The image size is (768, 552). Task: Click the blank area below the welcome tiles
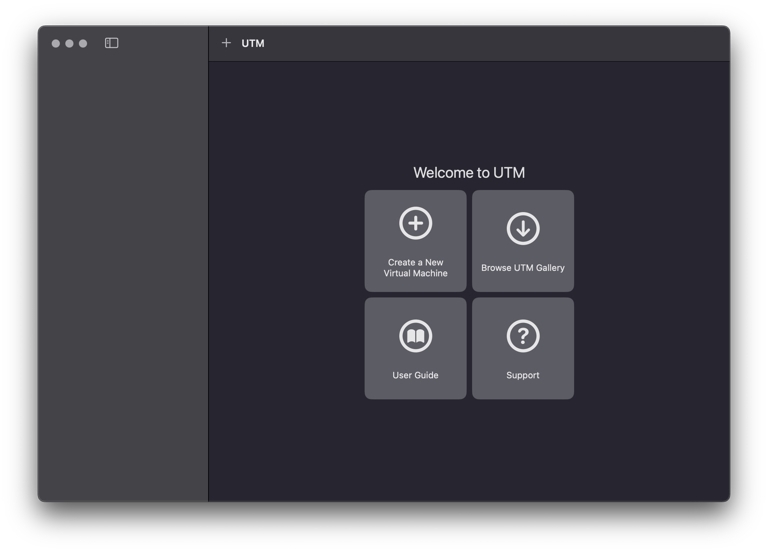(469, 450)
